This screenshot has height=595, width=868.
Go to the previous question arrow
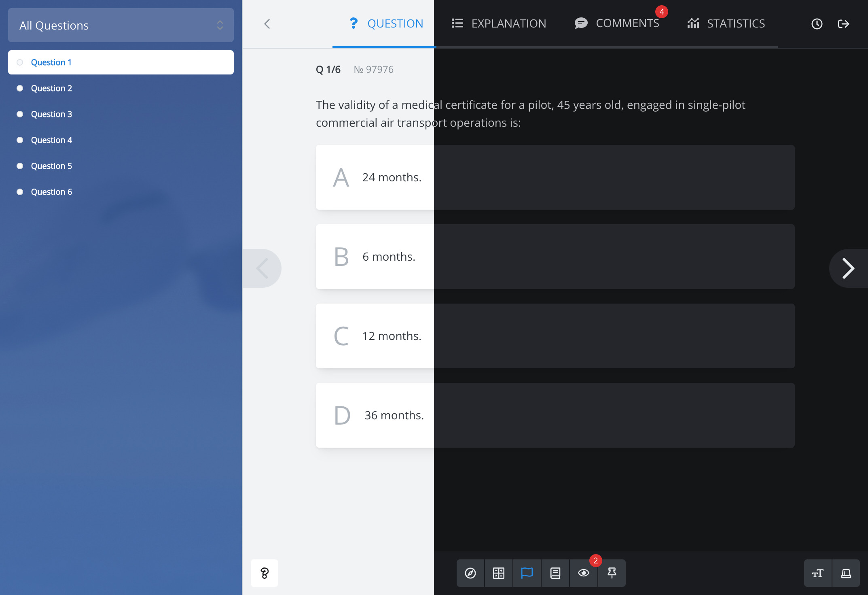(262, 268)
